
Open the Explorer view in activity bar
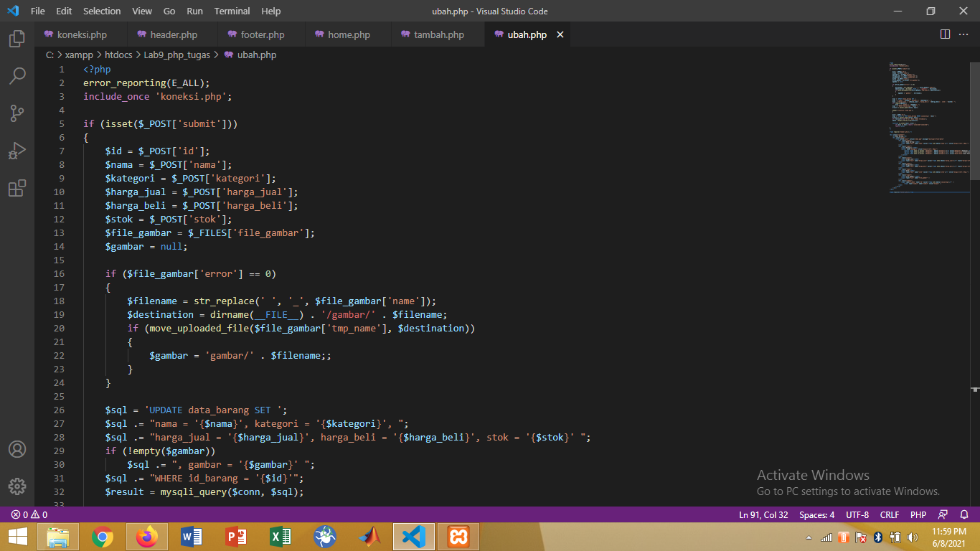click(x=17, y=39)
